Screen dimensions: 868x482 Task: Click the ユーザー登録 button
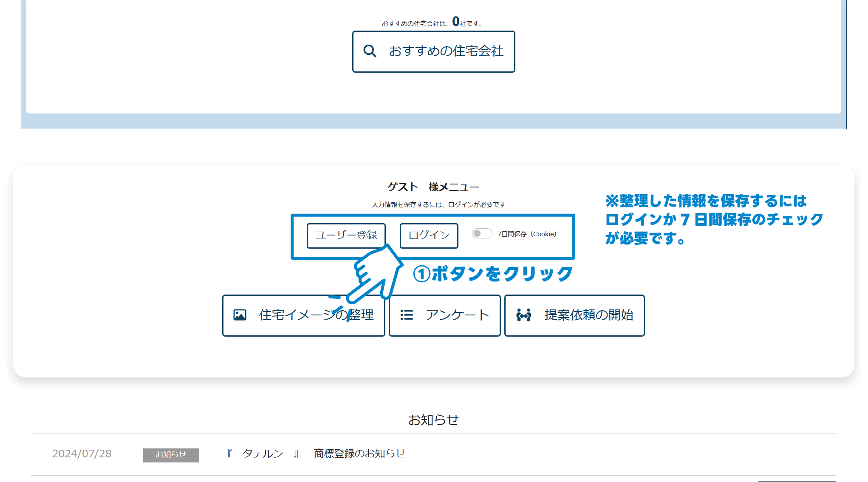tap(345, 235)
